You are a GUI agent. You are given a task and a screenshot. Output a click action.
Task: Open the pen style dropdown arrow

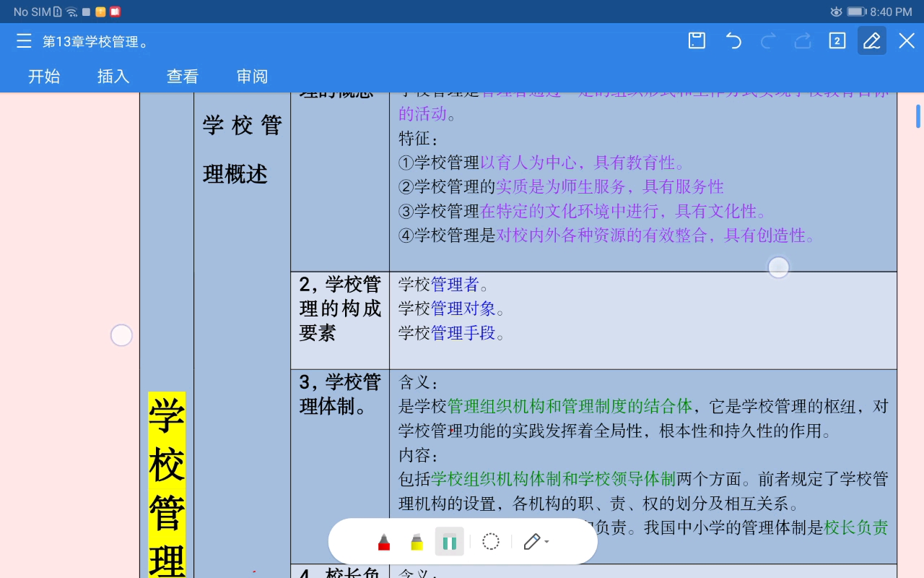pos(546,543)
